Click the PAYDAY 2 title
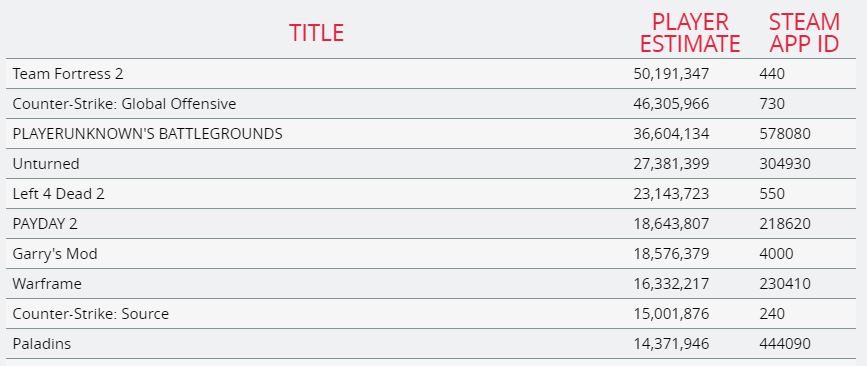Screen dimensions: 867x366 [45, 223]
